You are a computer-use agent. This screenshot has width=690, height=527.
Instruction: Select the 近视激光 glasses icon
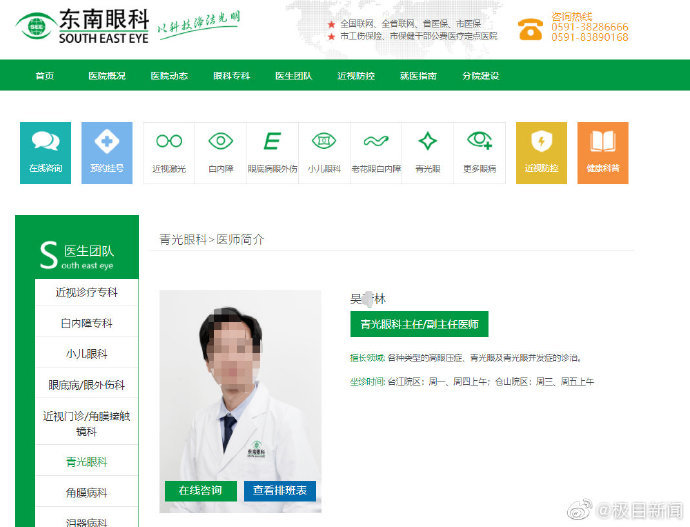(169, 152)
